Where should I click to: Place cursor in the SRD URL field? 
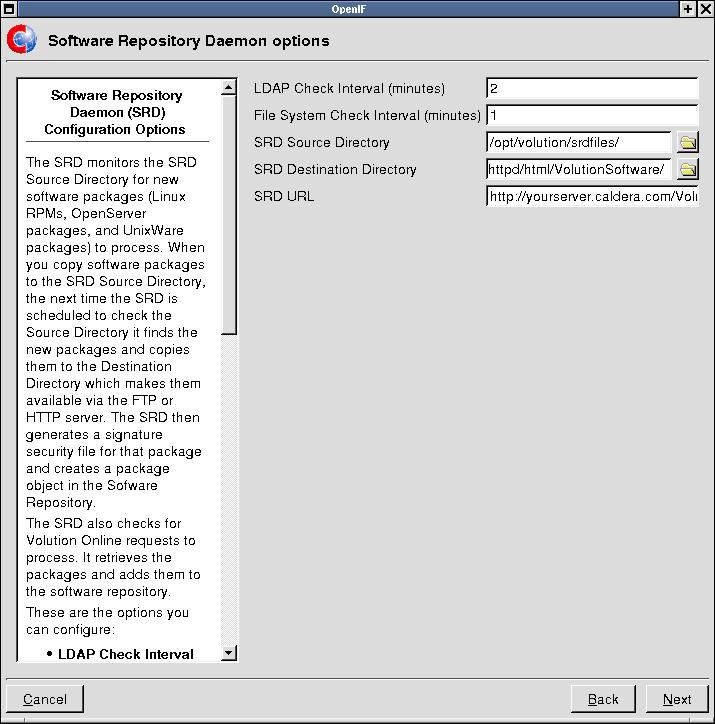click(x=591, y=196)
